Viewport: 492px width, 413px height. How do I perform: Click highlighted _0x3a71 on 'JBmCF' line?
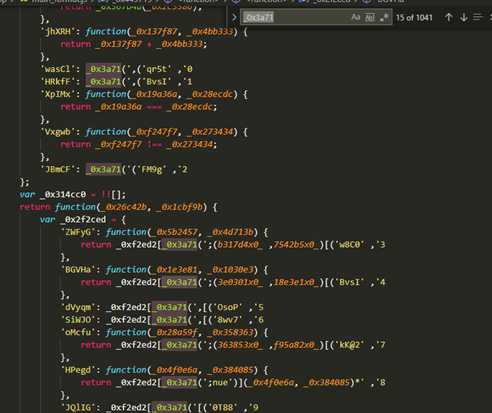click(x=103, y=169)
